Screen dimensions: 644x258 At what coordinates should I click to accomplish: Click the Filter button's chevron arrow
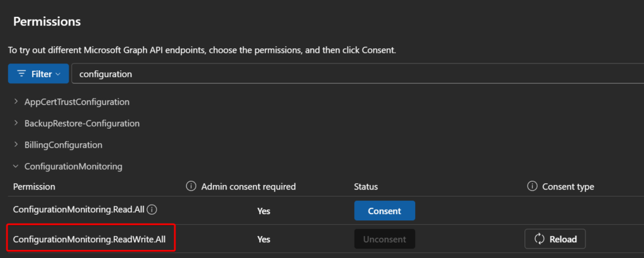pos(58,74)
